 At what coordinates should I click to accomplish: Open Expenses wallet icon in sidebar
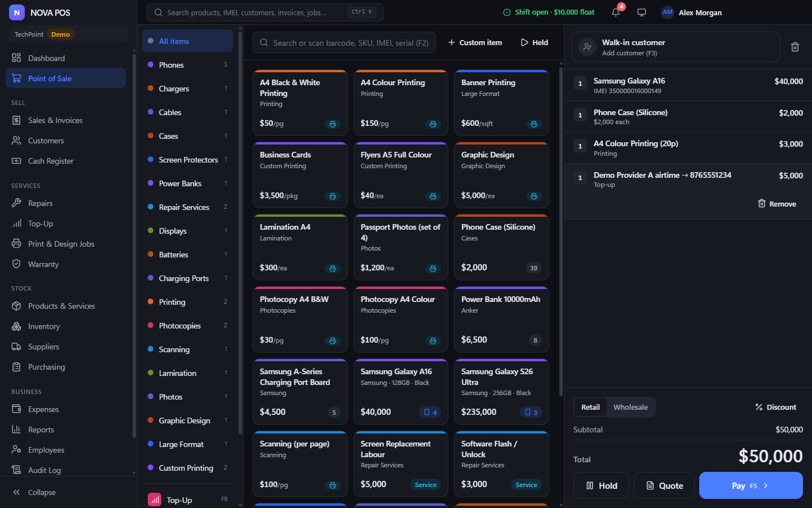pyautogui.click(x=16, y=409)
